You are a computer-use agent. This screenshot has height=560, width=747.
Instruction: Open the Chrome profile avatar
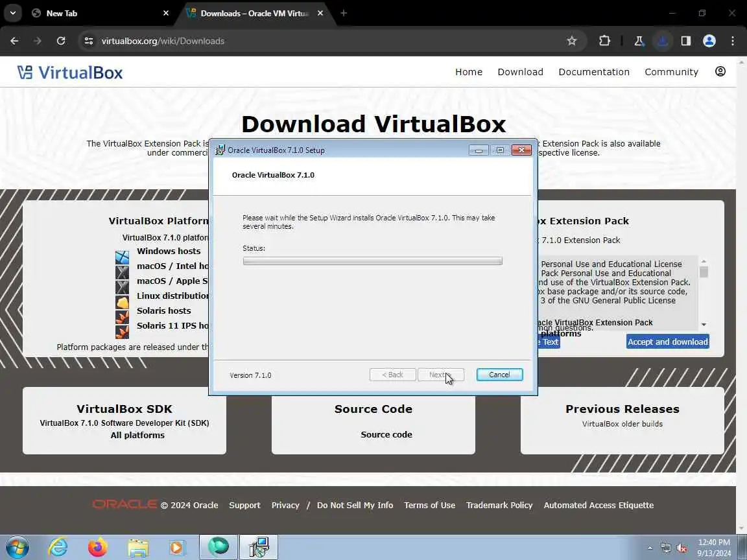pos(709,41)
